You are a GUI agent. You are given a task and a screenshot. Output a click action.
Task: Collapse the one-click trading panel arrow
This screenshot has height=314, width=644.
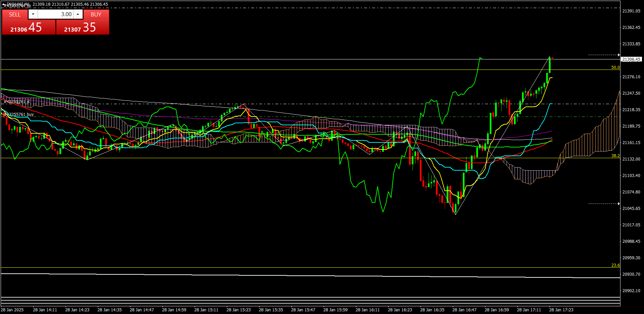[4, 4]
